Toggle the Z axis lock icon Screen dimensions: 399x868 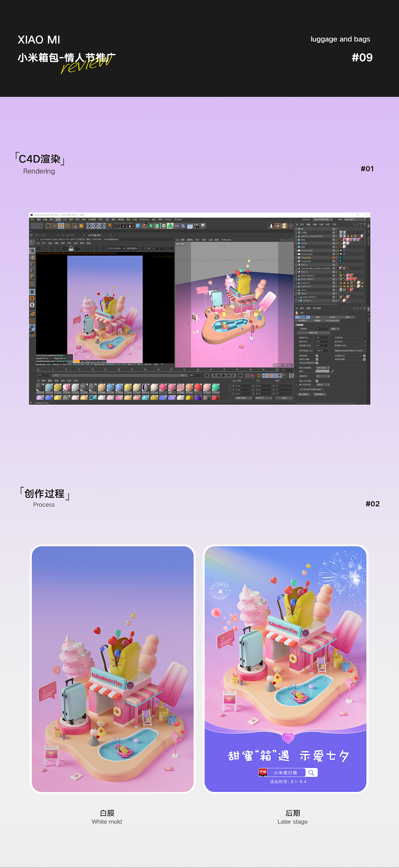tap(102, 226)
